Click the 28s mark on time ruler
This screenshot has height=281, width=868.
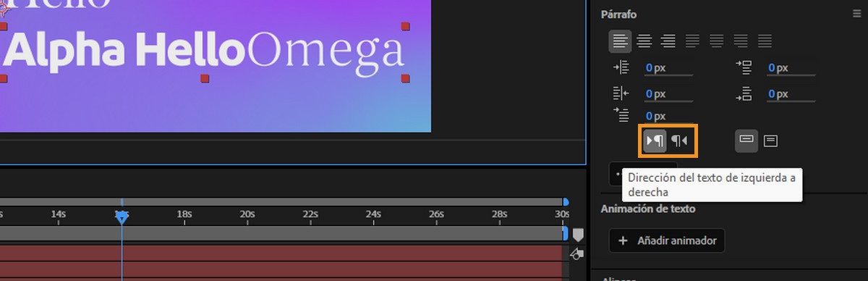(x=499, y=214)
